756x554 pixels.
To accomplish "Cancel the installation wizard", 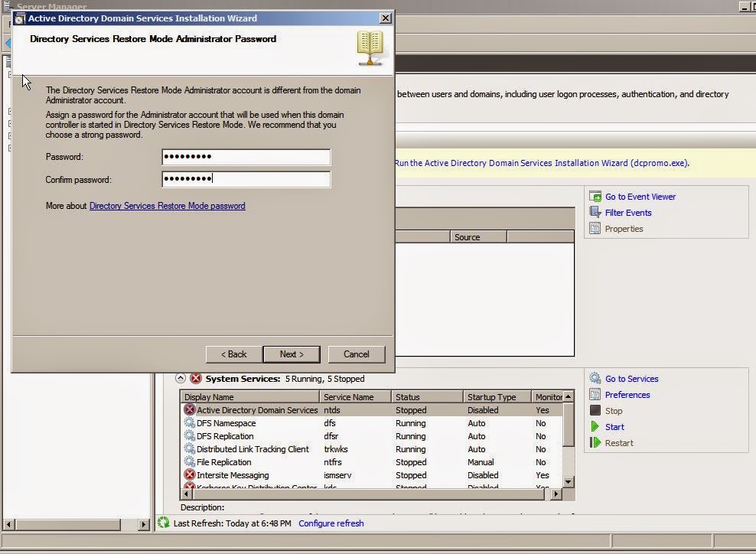I will tap(357, 354).
